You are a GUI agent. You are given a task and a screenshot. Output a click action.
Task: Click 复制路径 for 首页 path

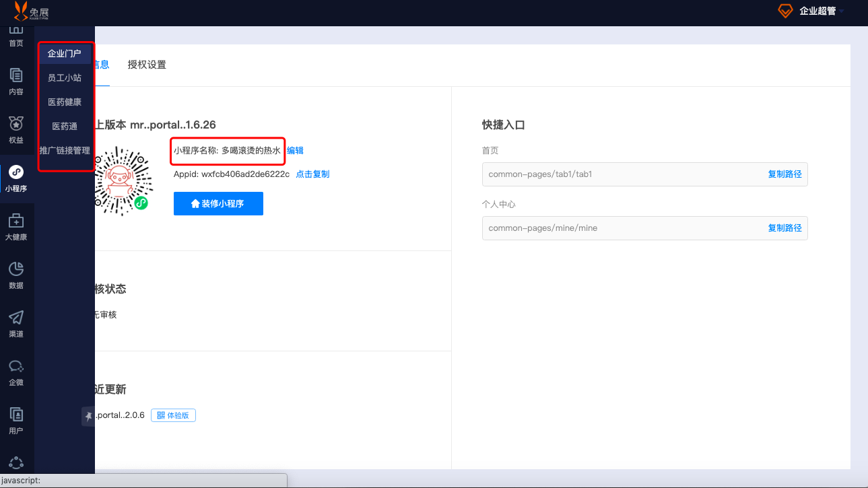(x=785, y=174)
